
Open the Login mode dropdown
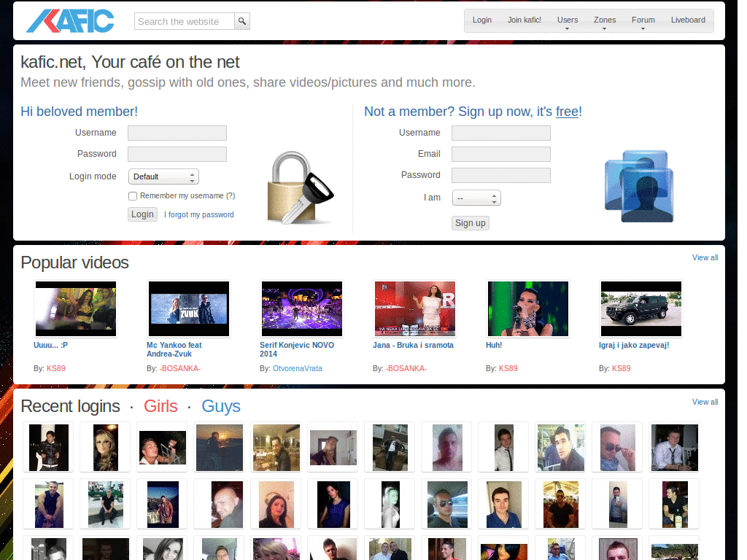click(163, 176)
